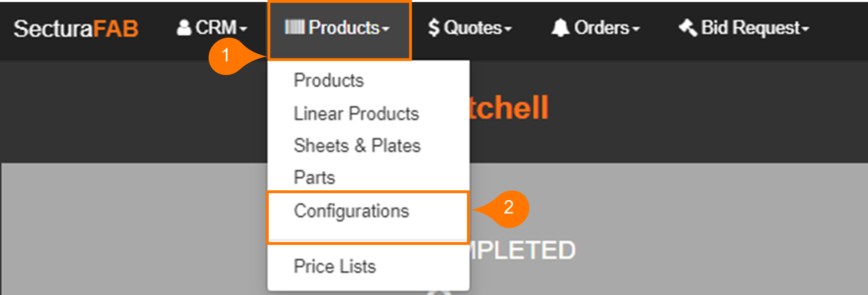
Task: Click the Orders bell icon
Action: 560,28
